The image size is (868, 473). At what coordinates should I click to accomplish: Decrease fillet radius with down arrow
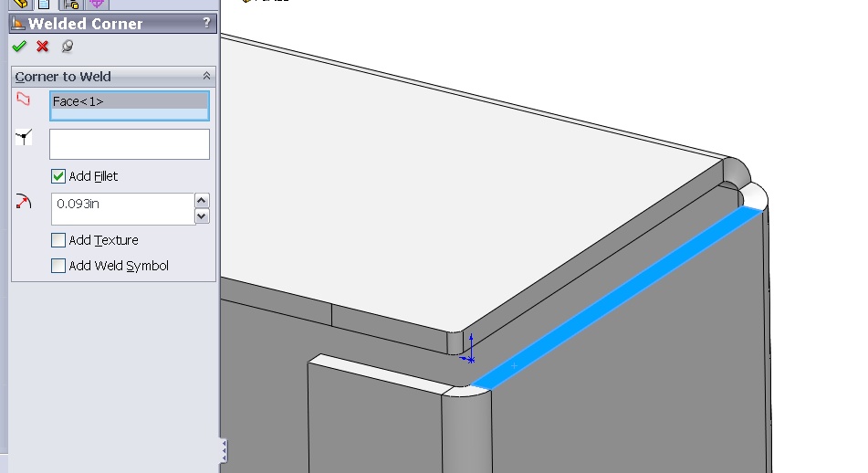[x=202, y=216]
